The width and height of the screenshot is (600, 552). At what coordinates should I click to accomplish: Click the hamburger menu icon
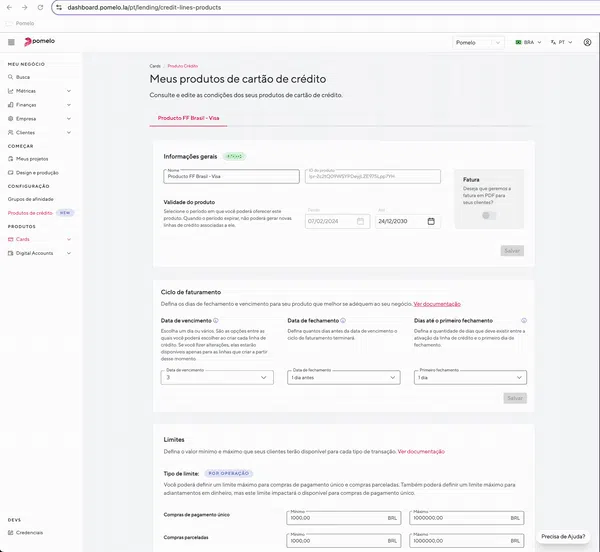(11, 43)
